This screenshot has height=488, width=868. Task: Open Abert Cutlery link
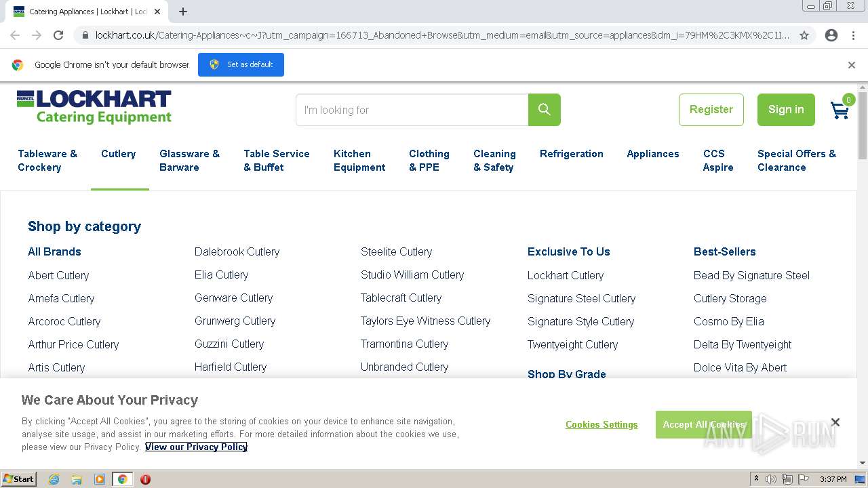coord(58,275)
